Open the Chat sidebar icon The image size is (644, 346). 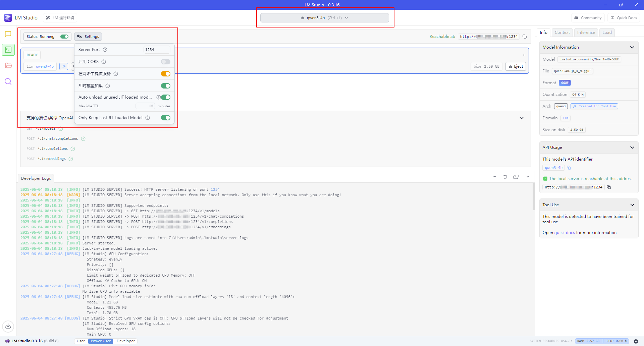tap(8, 34)
